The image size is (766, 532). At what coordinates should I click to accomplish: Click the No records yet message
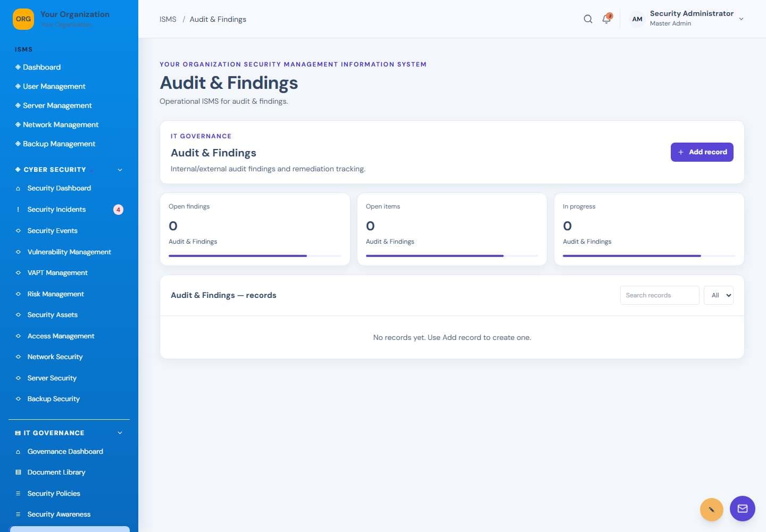tap(452, 337)
